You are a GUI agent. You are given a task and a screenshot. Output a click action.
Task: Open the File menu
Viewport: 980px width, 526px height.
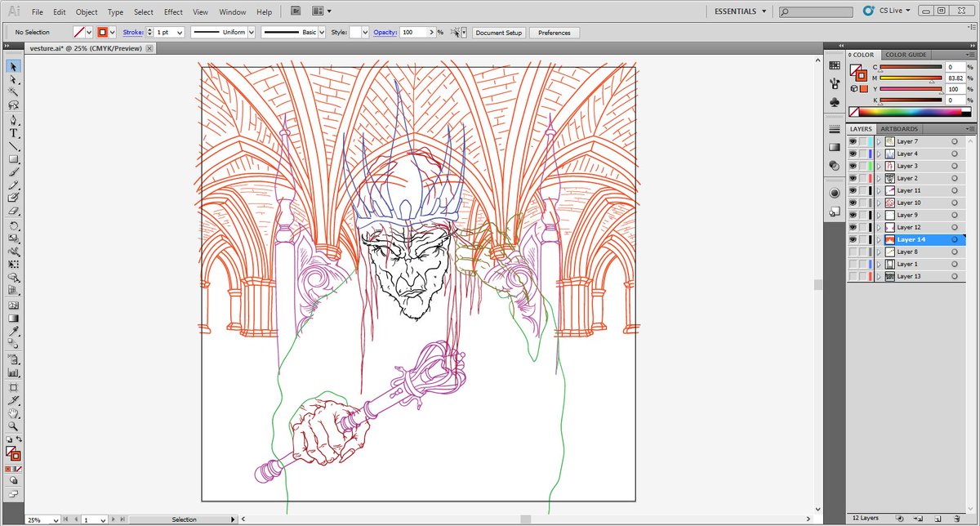[38, 12]
